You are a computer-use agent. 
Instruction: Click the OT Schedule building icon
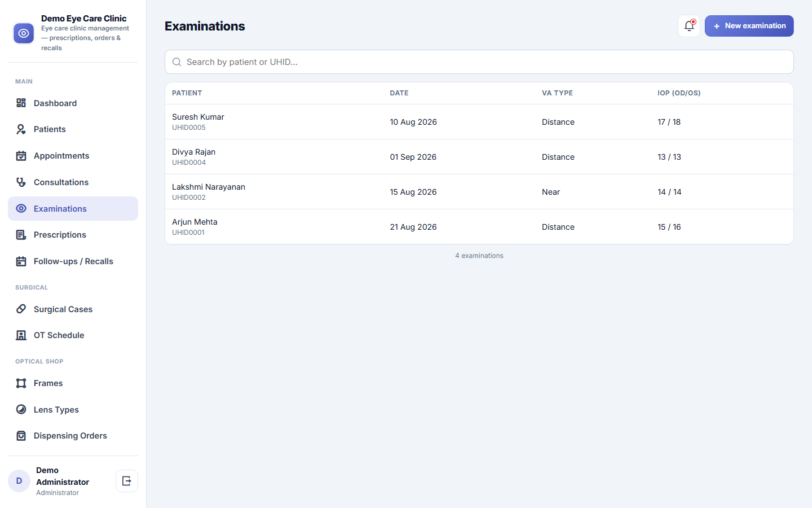(21, 335)
